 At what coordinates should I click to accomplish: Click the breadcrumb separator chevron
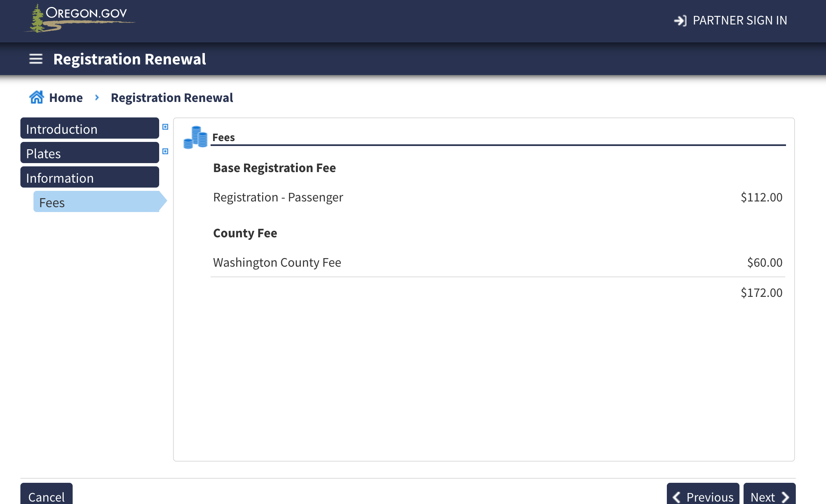pyautogui.click(x=97, y=97)
